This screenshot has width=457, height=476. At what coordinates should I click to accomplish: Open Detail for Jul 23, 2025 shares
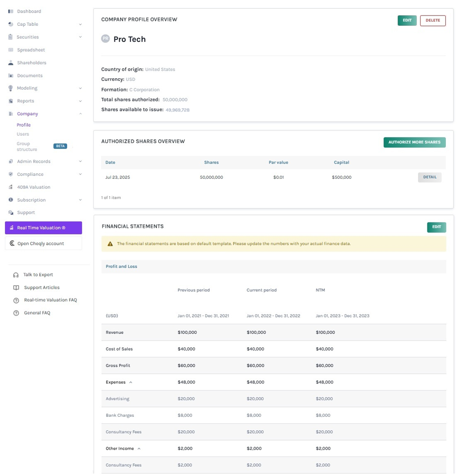point(430,177)
